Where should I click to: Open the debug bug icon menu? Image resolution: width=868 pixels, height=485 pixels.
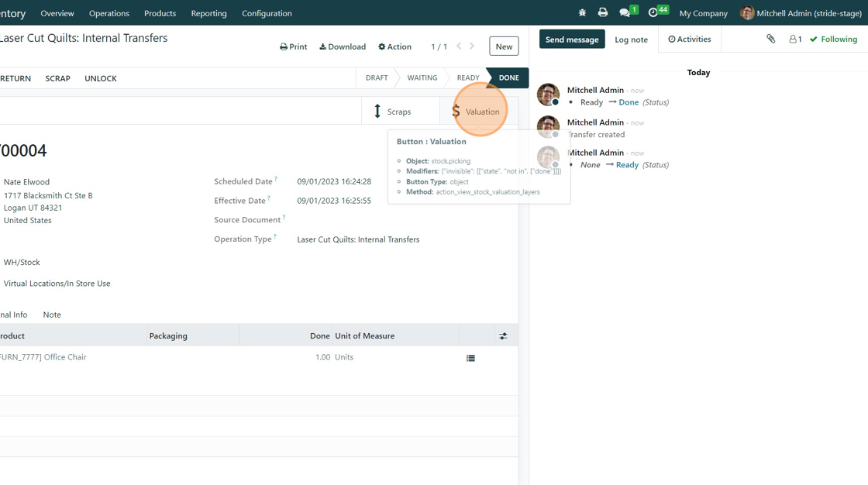click(582, 12)
